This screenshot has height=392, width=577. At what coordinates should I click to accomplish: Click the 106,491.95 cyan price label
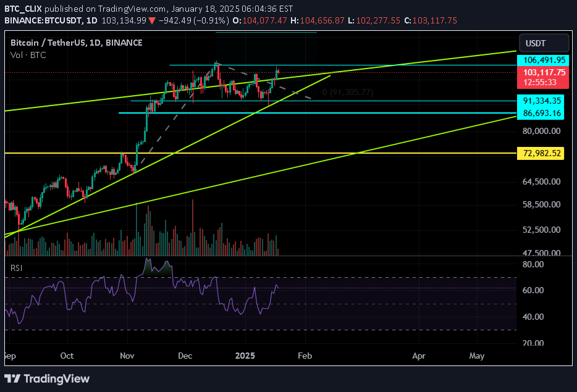click(x=543, y=60)
